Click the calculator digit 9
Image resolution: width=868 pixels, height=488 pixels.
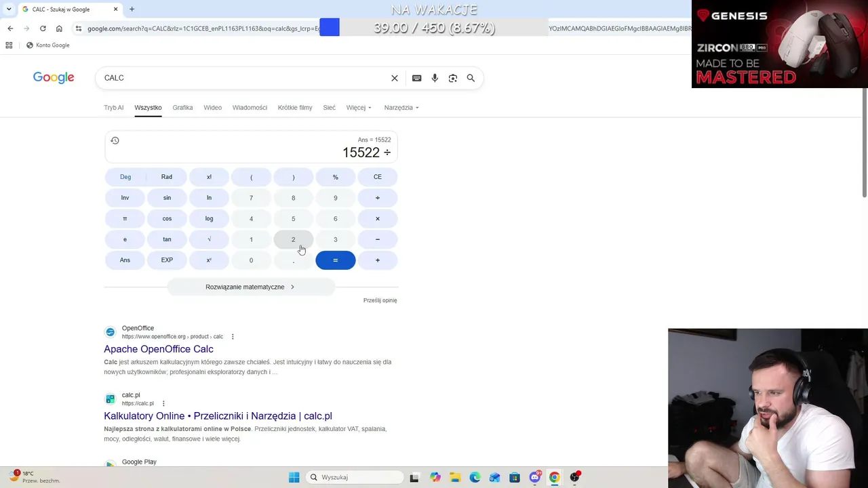335,198
